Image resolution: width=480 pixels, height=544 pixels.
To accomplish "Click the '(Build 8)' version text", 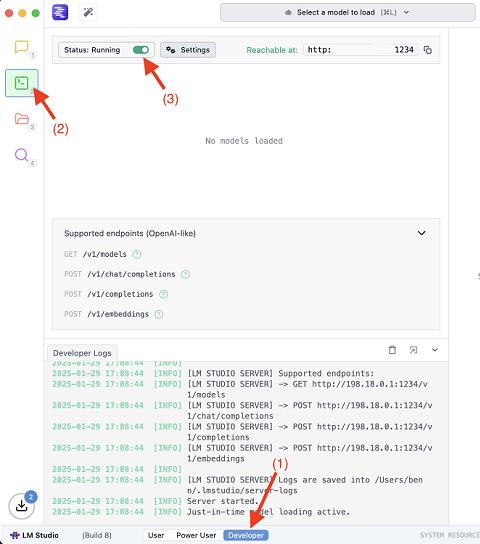I will [97, 535].
